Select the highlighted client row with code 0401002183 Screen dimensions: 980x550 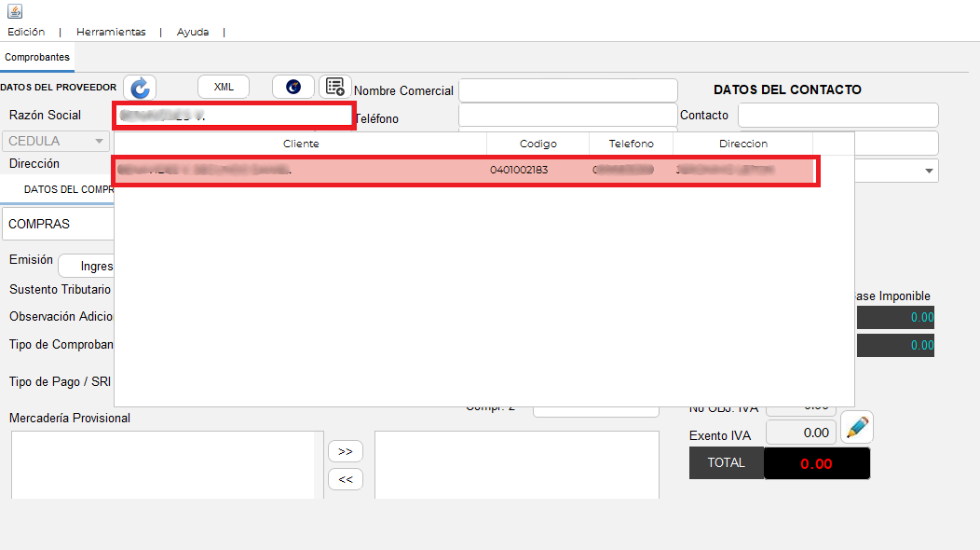[x=466, y=171]
